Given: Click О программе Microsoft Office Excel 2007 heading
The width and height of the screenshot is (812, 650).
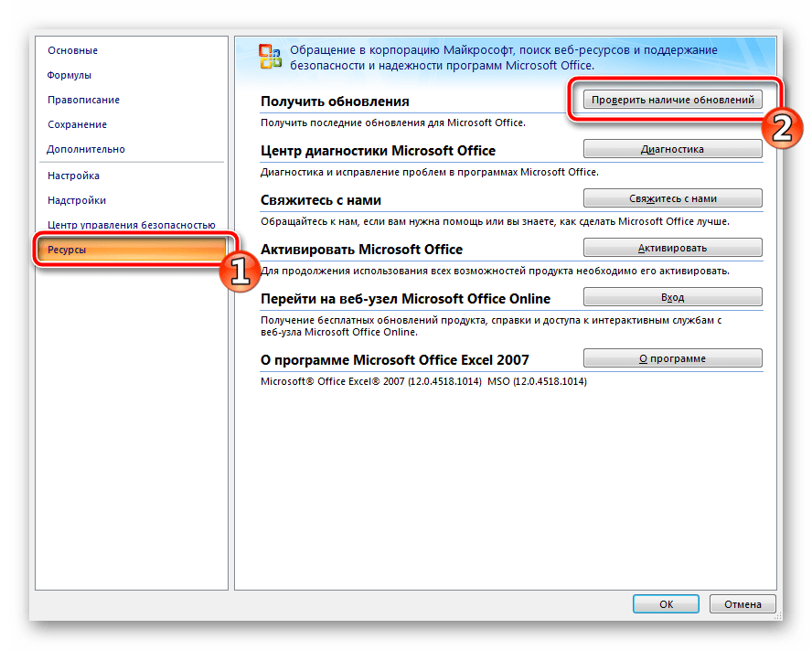Looking at the screenshot, I should pos(395,360).
